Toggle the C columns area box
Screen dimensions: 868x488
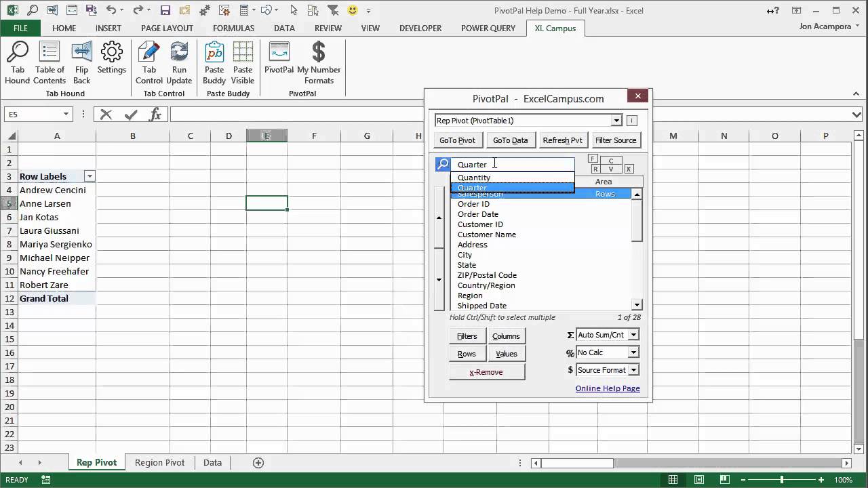point(611,161)
